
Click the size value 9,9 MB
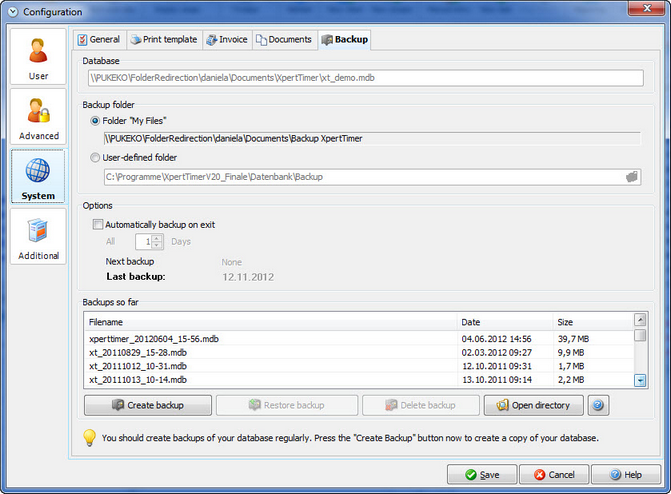[x=571, y=352]
